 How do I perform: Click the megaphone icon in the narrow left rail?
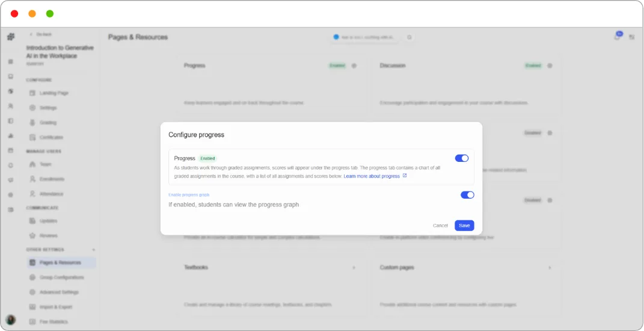tap(11, 180)
